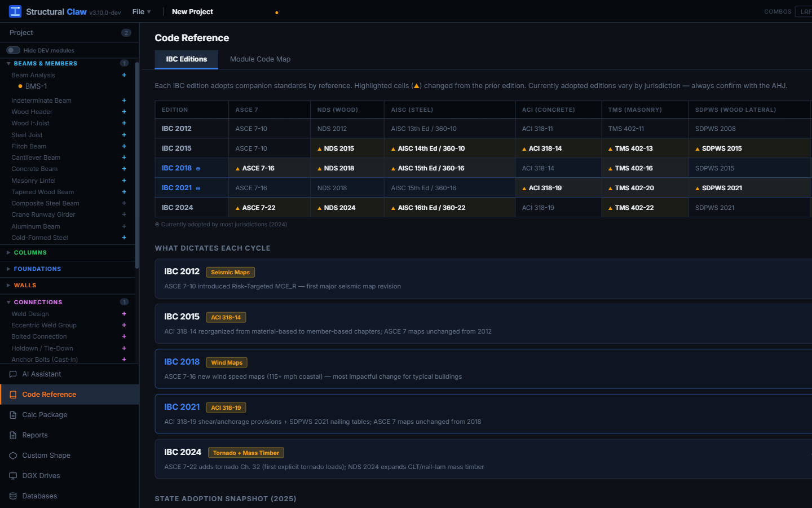Switch to IBC Editions tab

(x=187, y=59)
